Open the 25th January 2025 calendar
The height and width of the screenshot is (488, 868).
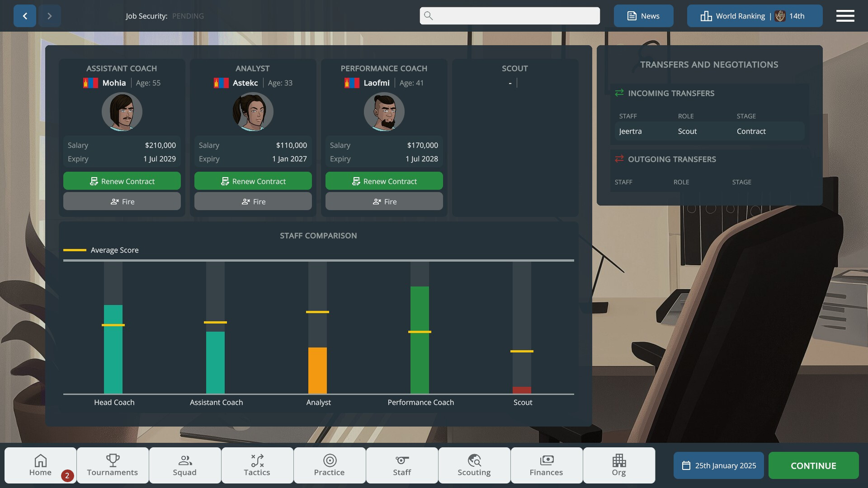click(718, 465)
